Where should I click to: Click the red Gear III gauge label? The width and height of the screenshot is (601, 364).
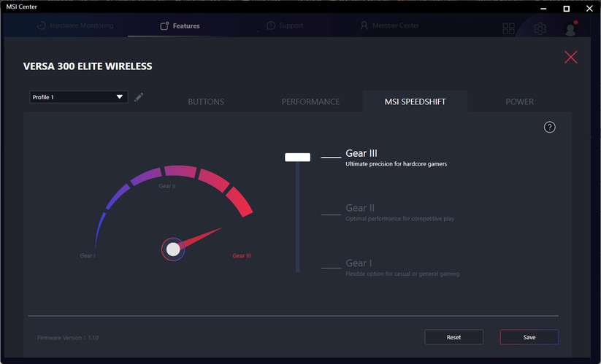[242, 256]
